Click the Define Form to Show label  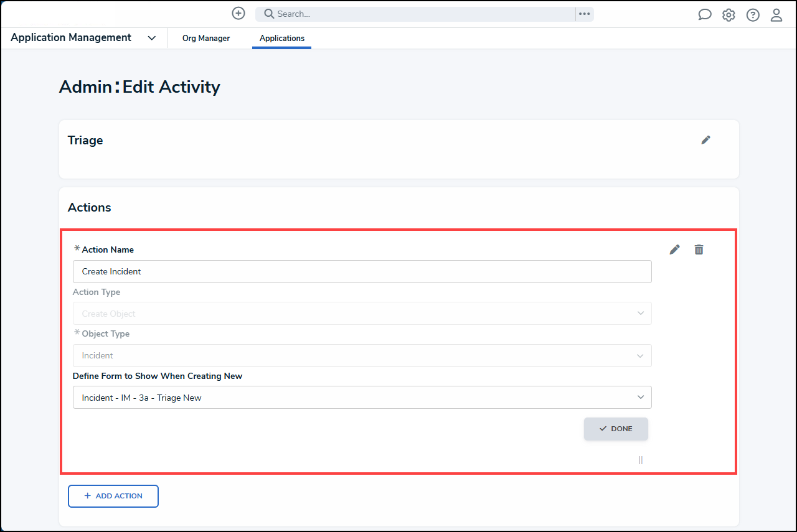(158, 376)
